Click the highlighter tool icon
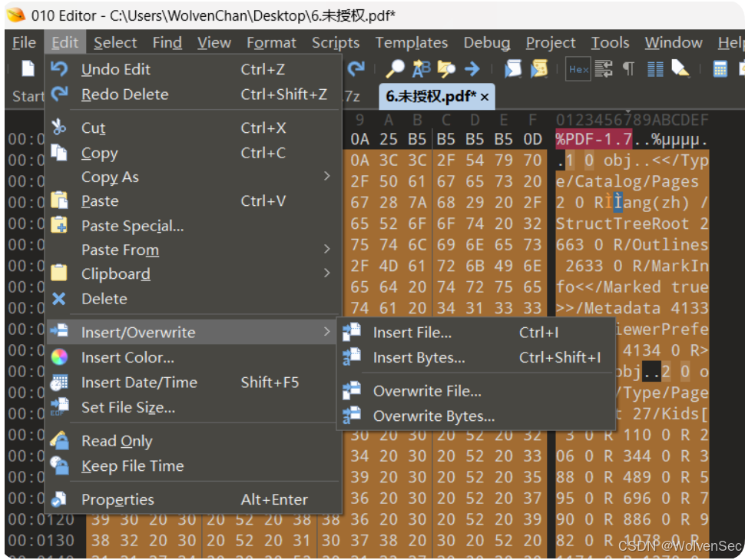The image size is (745, 560). [680, 69]
